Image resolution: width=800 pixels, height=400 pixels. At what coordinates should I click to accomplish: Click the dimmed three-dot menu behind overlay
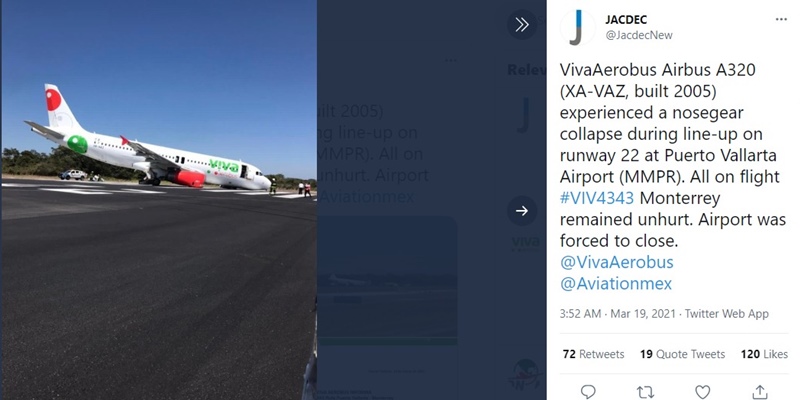pos(450,60)
